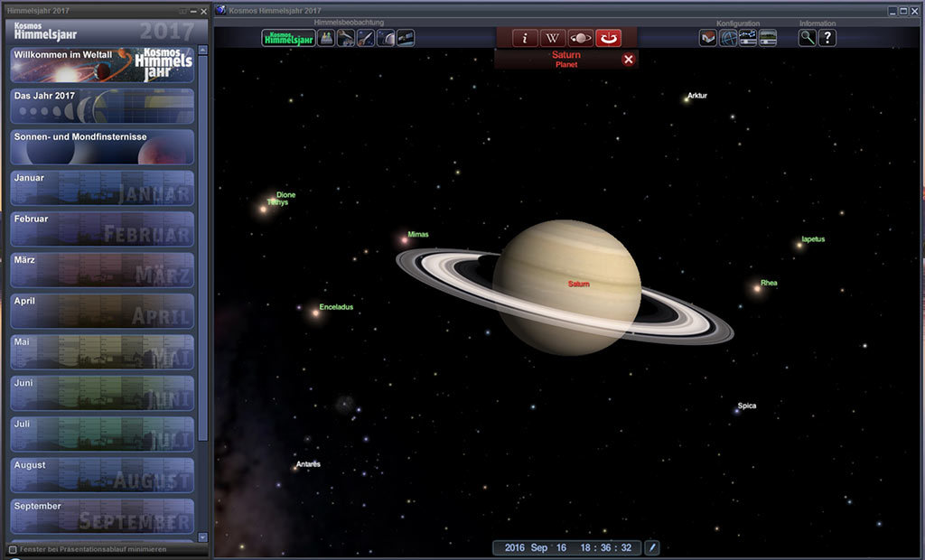Open the house location icon in Konfiguration
Screen dimensions: 925x560
coord(708,38)
